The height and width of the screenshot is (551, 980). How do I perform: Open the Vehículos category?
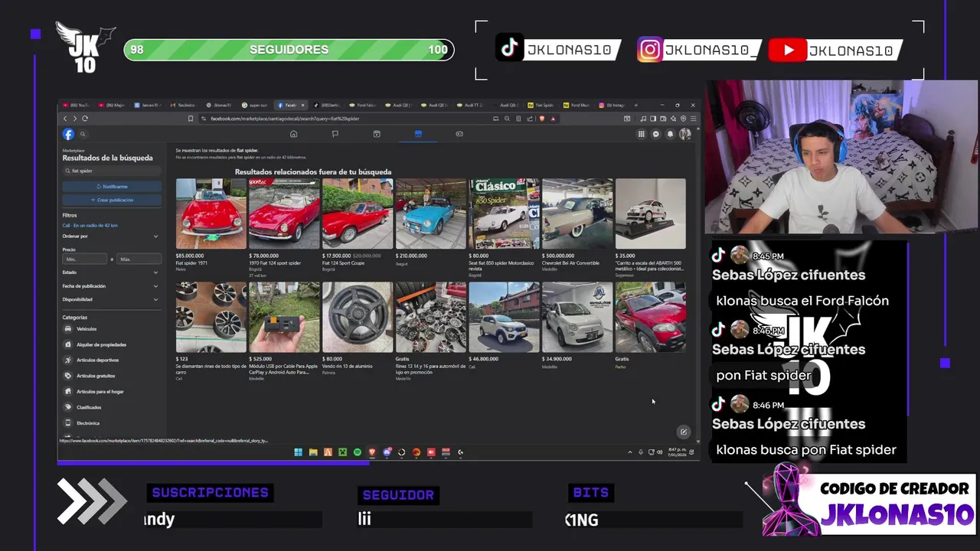click(112, 329)
